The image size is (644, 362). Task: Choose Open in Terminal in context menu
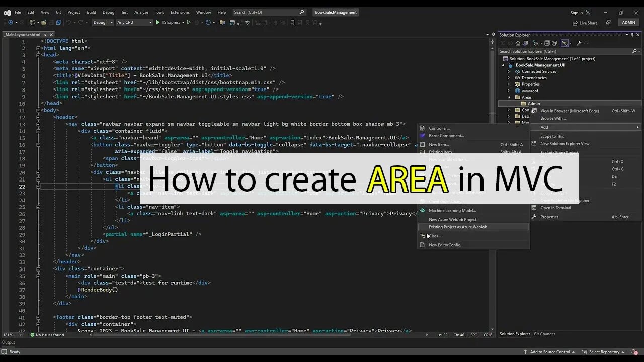coord(586,208)
